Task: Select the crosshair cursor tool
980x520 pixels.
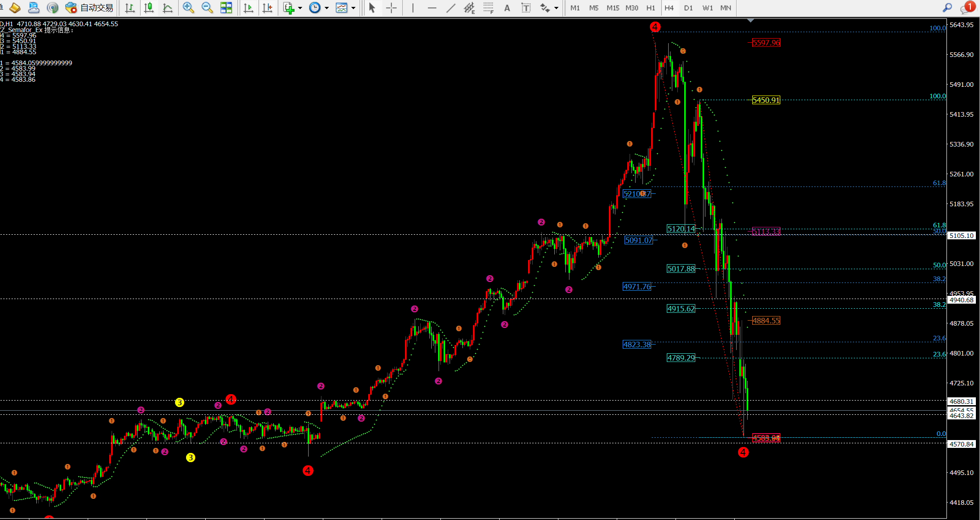Action: 391,8
